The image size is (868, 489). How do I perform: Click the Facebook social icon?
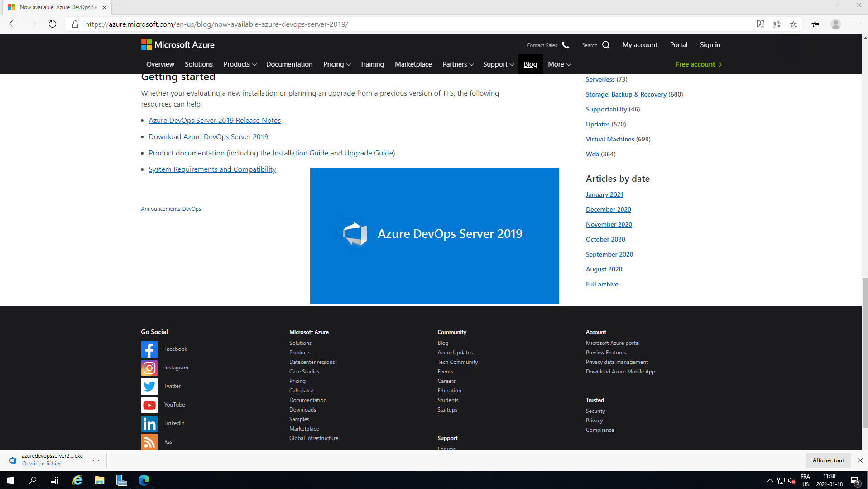149,349
